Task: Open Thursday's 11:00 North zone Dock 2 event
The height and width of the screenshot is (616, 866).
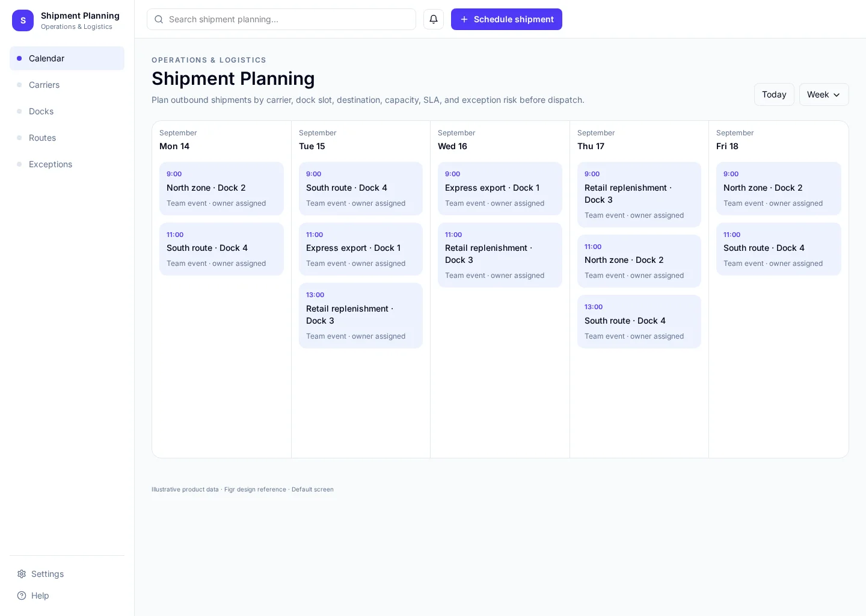Action: tap(639, 261)
